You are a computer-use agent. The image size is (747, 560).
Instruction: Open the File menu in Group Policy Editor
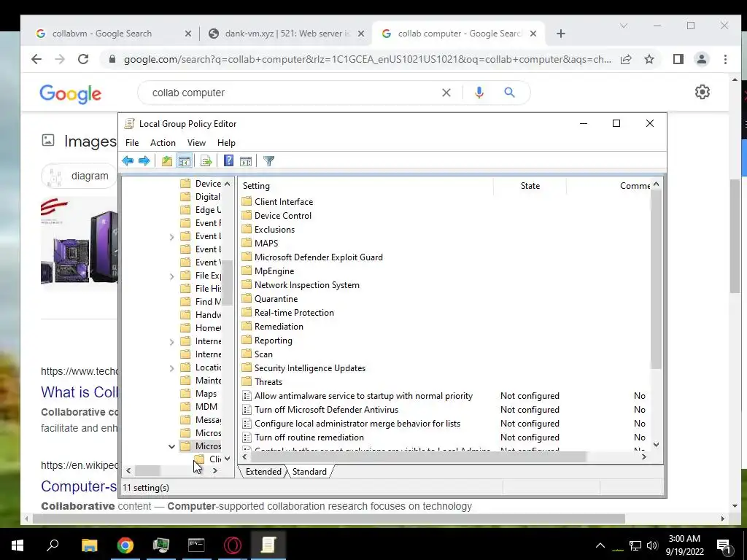click(x=132, y=143)
